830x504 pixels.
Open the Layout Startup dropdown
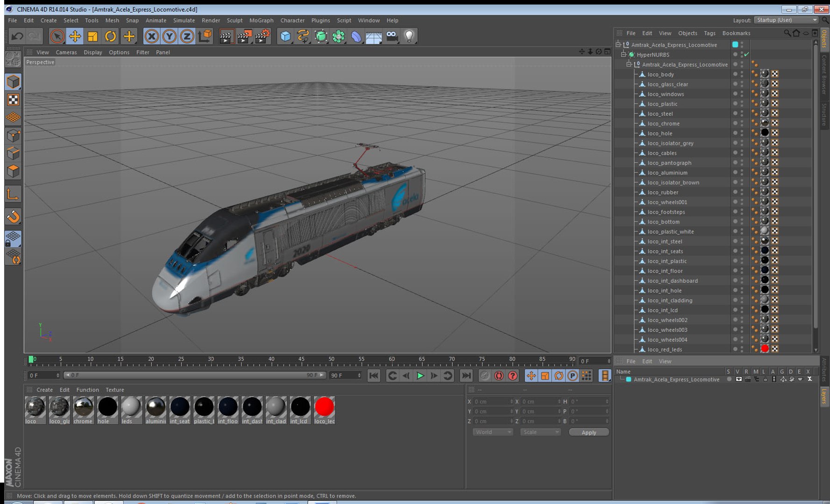pos(787,20)
